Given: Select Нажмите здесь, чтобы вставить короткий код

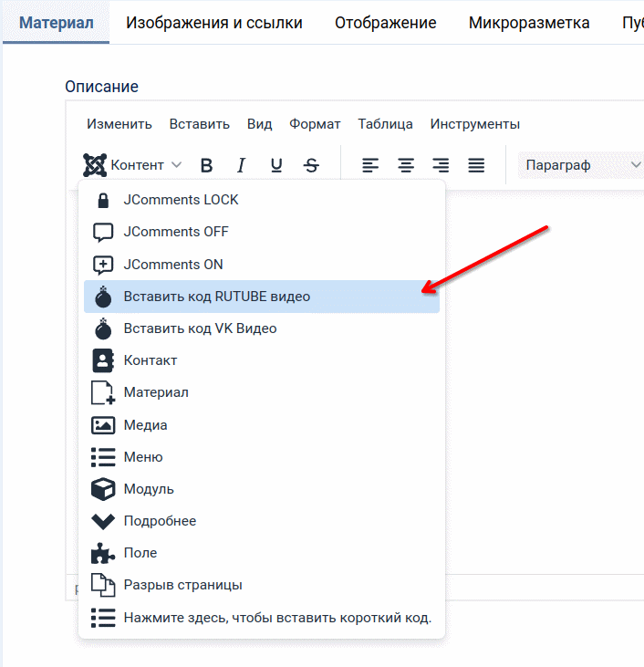Looking at the screenshot, I should click(262, 618).
